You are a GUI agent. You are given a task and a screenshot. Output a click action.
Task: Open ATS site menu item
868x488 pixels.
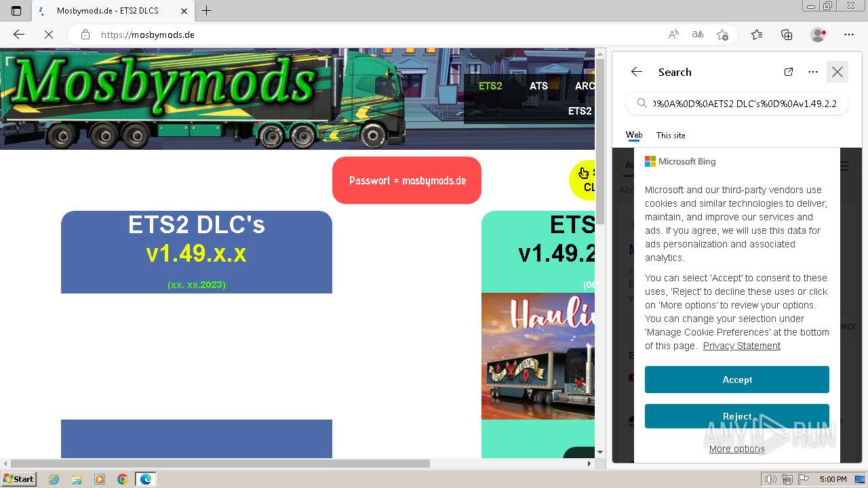(538, 86)
